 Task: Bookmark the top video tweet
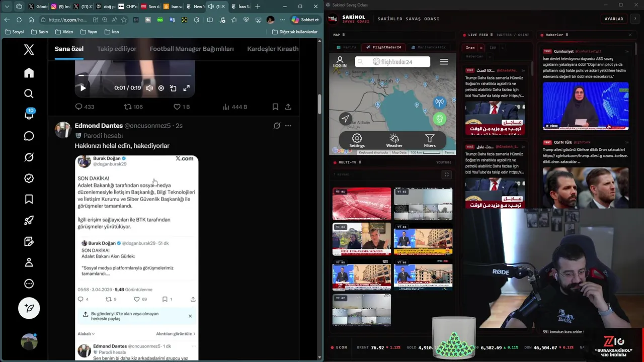point(275,107)
